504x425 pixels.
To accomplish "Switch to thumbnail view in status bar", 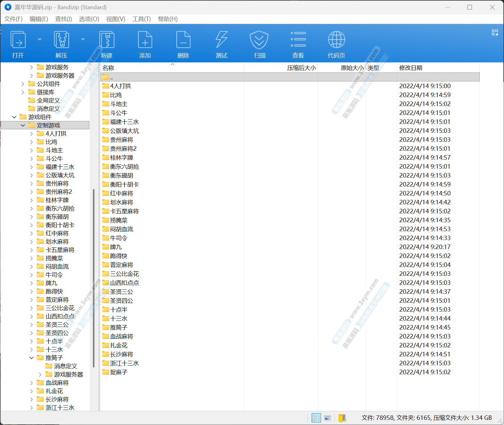I will [x=327, y=418].
